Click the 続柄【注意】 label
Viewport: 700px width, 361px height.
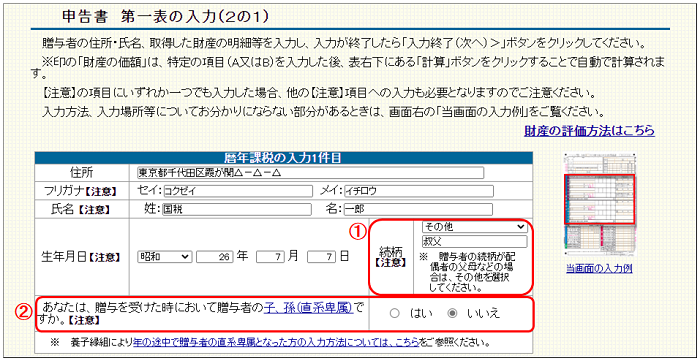click(390, 258)
